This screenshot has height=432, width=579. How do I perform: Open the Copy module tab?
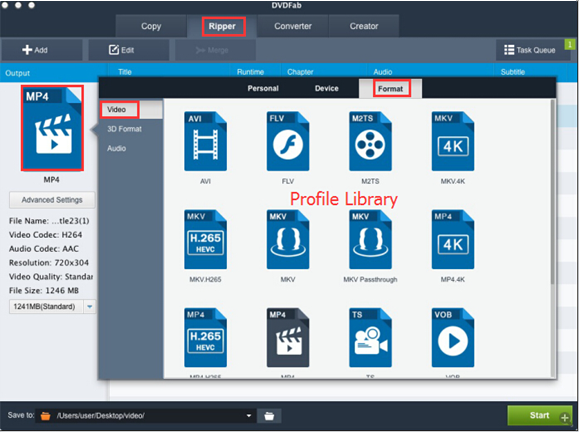pyautogui.click(x=151, y=26)
